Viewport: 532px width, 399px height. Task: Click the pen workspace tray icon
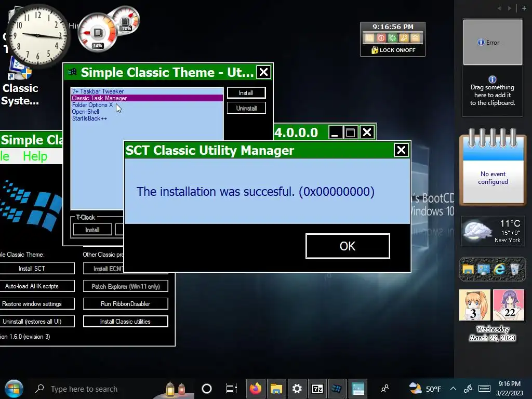[x=468, y=389]
